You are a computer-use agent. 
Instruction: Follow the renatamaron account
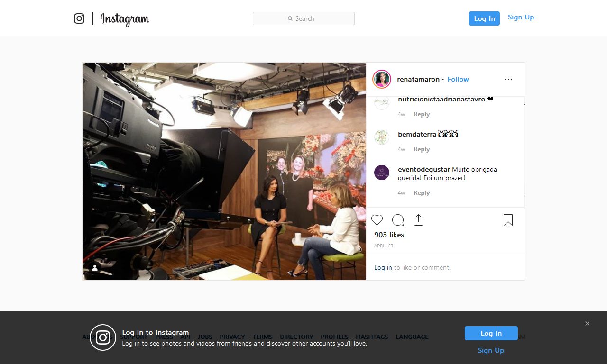[458, 79]
